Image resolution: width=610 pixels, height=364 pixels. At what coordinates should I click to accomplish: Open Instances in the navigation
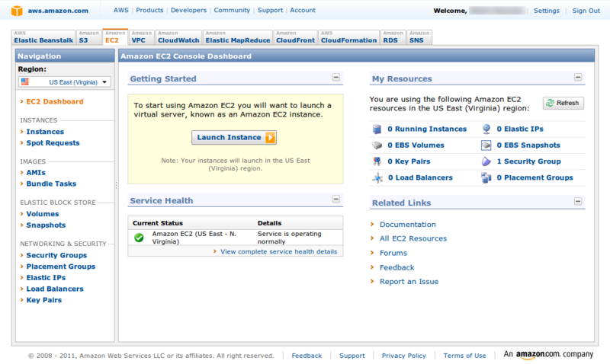tap(45, 132)
